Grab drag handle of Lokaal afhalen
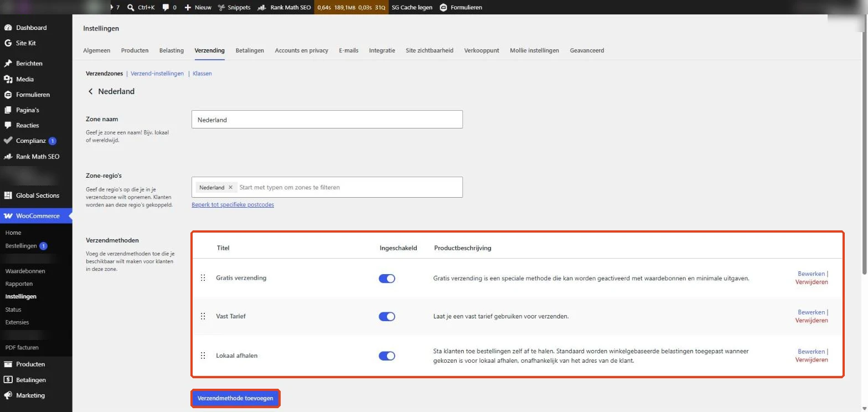This screenshot has height=412, width=868. tap(203, 356)
